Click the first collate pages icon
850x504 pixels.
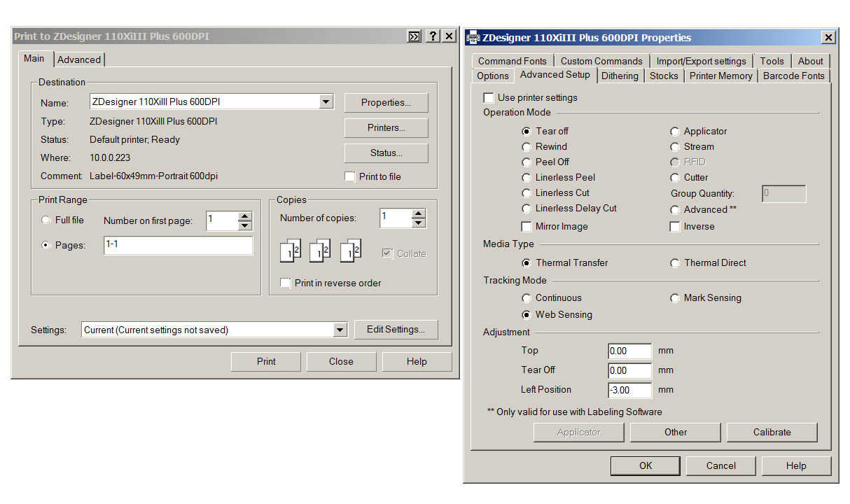point(291,251)
